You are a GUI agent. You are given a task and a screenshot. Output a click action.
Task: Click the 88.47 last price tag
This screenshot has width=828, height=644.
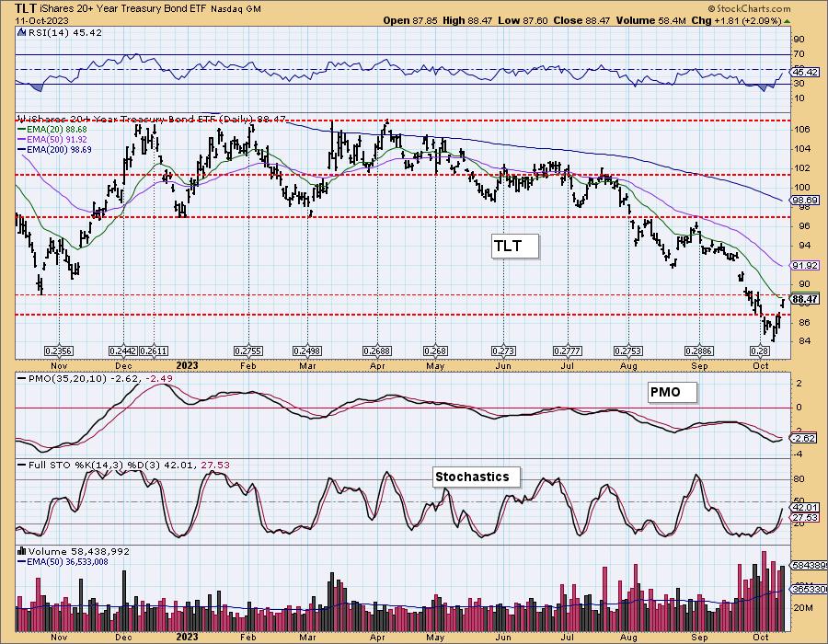(x=806, y=299)
